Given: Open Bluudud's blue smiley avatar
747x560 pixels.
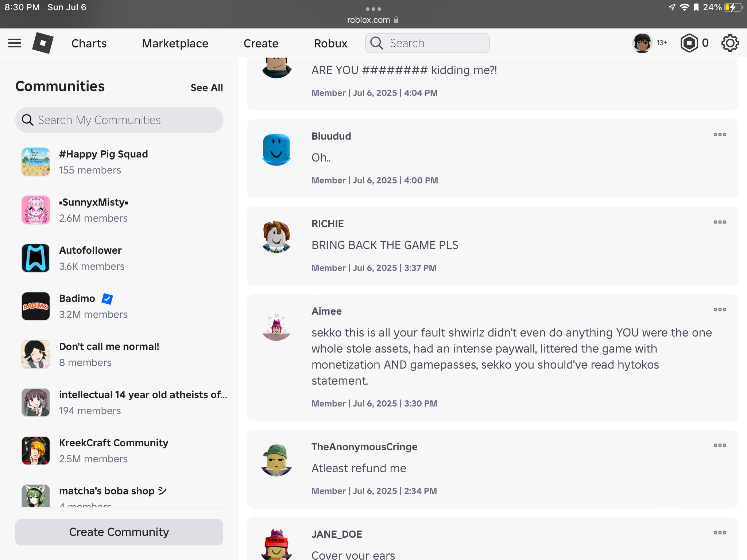Looking at the screenshot, I should pos(276,150).
